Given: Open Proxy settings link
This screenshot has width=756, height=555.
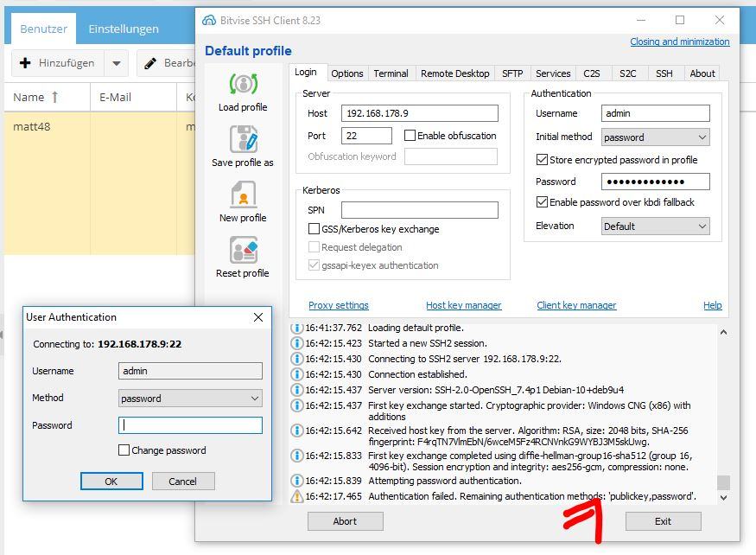Looking at the screenshot, I should tap(339, 305).
